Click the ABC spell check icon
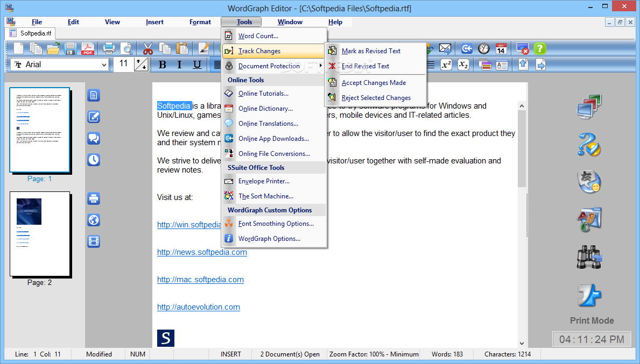Screen dimensions: 640x364 [x=589, y=220]
